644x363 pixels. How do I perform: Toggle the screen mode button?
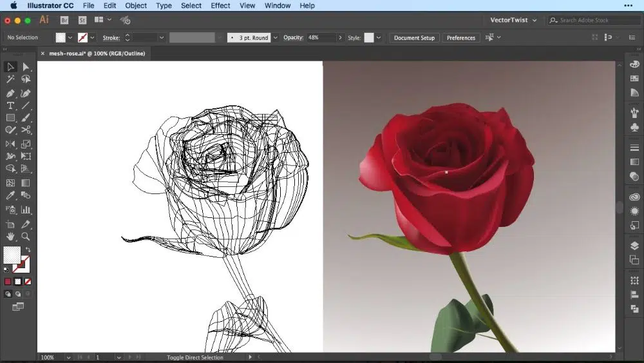(17, 307)
